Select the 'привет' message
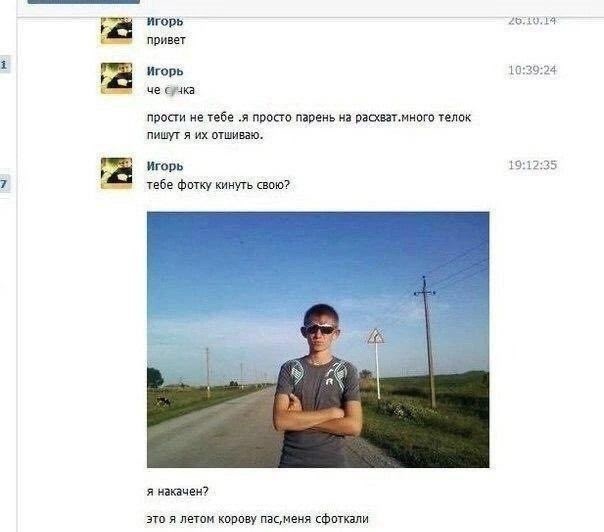This screenshot has width=604, height=532. (x=166, y=40)
